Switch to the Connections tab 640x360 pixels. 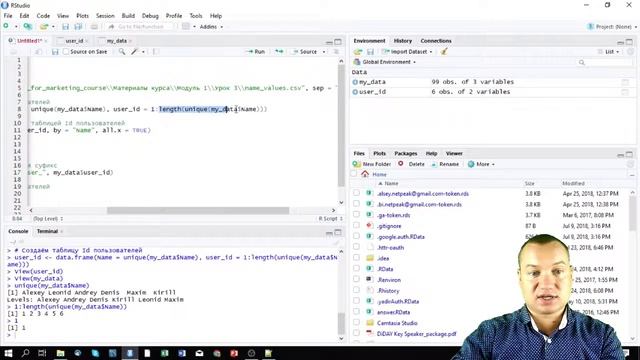coord(436,41)
